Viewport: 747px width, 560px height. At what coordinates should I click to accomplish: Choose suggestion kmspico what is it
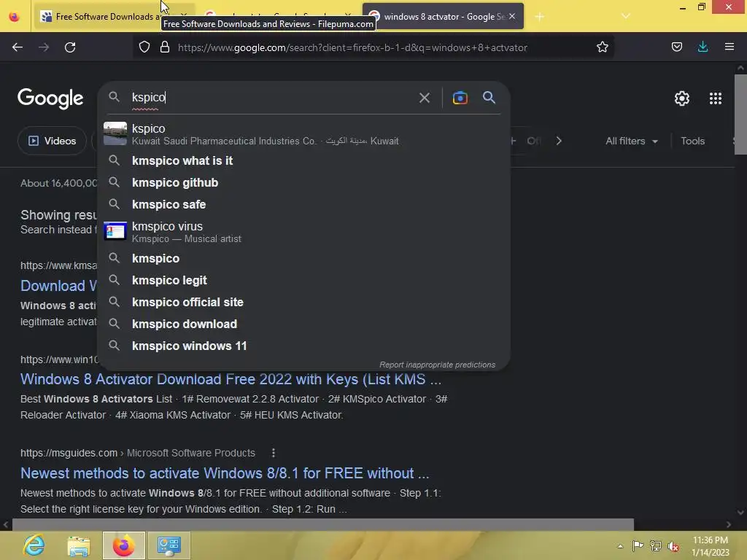click(x=304, y=161)
